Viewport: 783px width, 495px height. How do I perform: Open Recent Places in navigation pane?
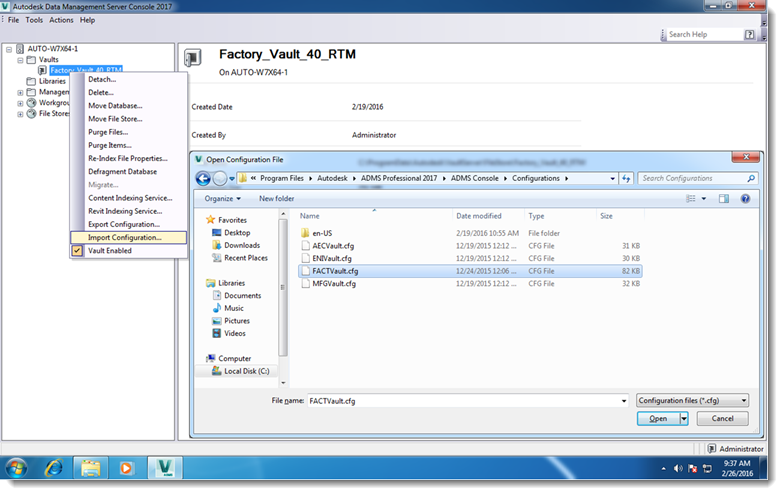tap(246, 258)
